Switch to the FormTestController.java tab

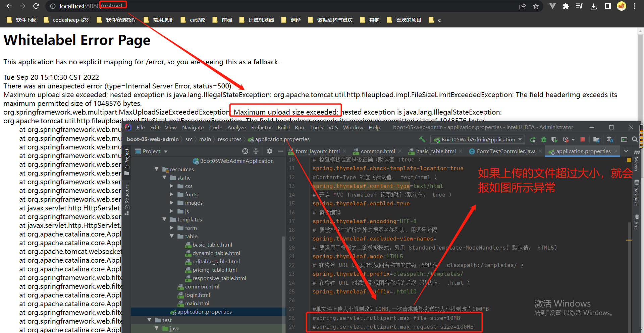[506, 151]
